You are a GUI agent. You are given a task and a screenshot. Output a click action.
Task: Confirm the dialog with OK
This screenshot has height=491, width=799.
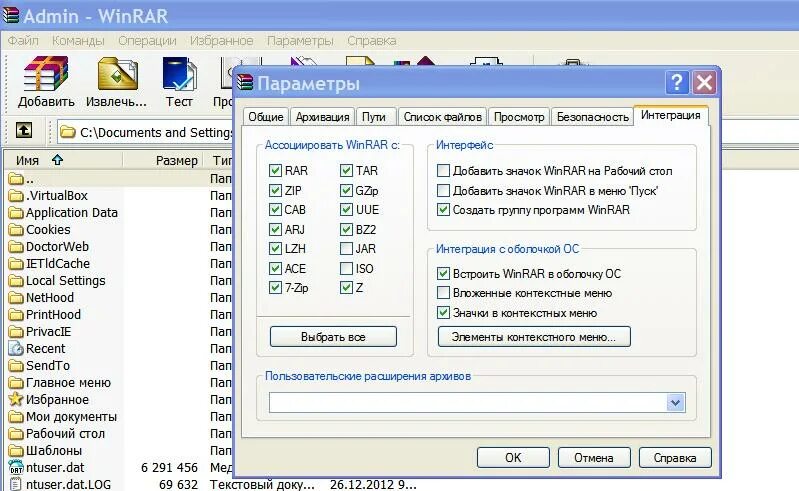pos(513,457)
